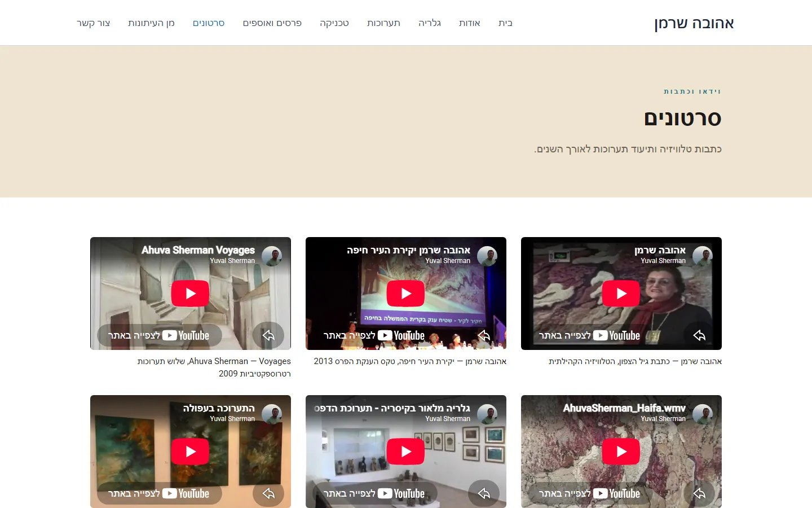Share the Ahuva Sherman Voyages video
Screen dimensions: 812x508
[268, 335]
